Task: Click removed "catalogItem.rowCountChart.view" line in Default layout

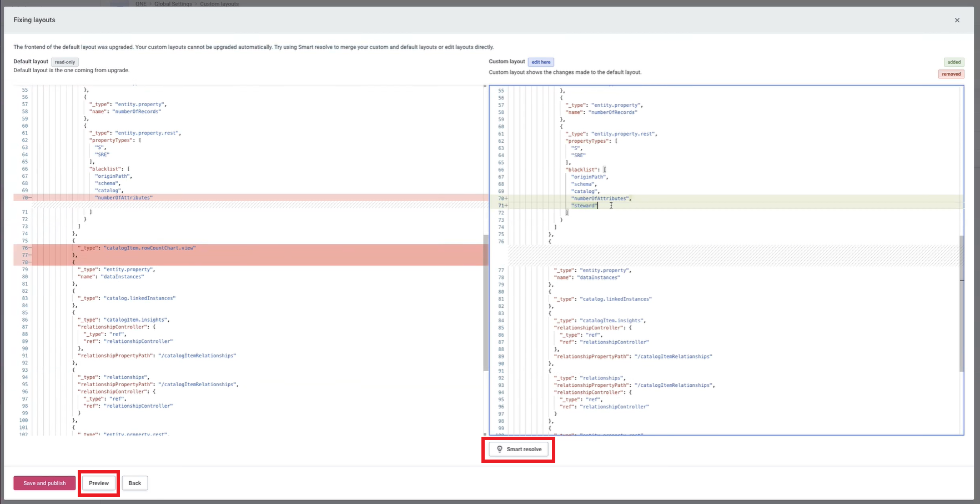Action: click(149, 248)
